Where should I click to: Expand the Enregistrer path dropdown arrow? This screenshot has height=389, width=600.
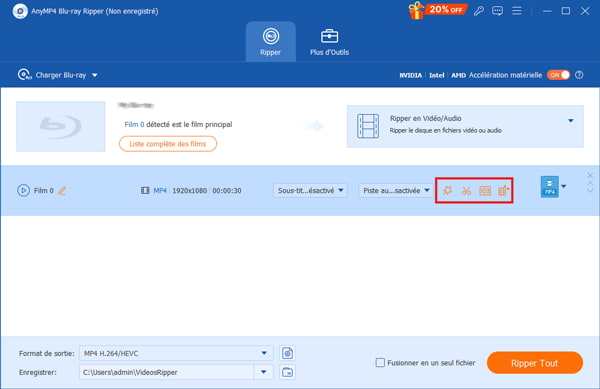click(264, 372)
